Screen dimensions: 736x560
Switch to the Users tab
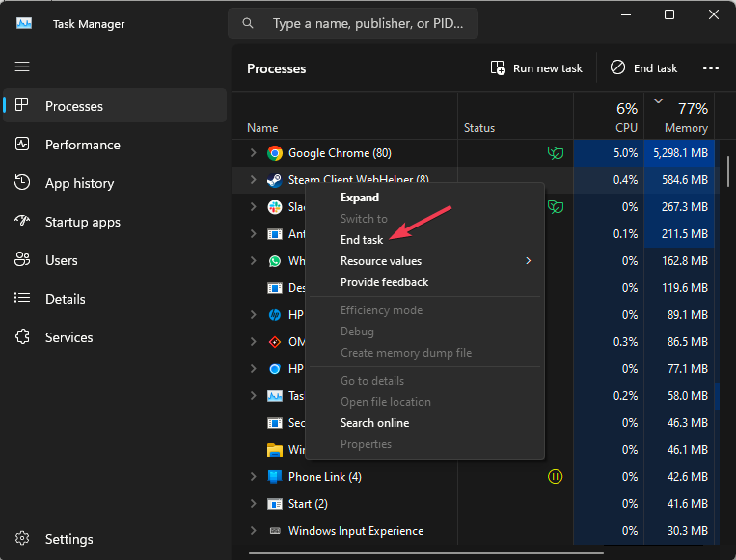click(115, 260)
